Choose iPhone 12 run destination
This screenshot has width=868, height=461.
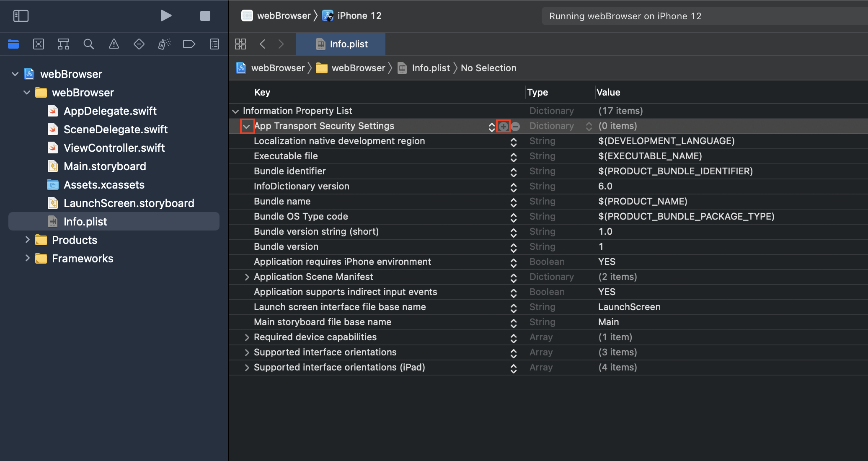352,16
